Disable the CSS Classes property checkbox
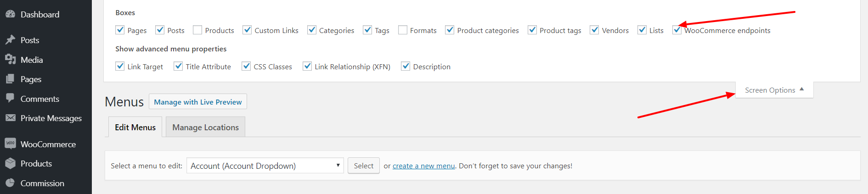Viewport: 868px width, 194px height. point(246,66)
